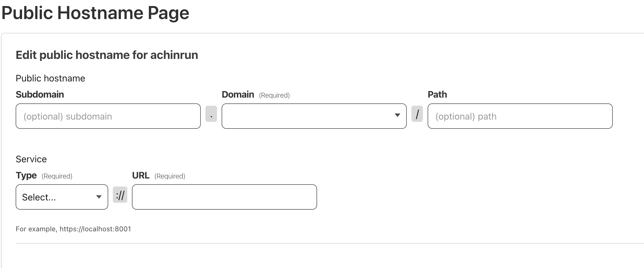Focus the optional path input field
The image size is (644, 268).
click(x=520, y=116)
